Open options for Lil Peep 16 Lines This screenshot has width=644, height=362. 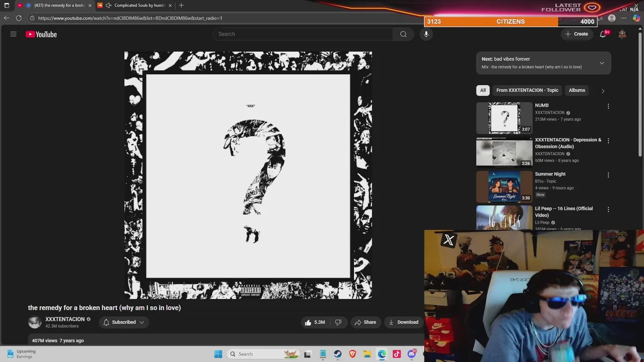pyautogui.click(x=608, y=209)
